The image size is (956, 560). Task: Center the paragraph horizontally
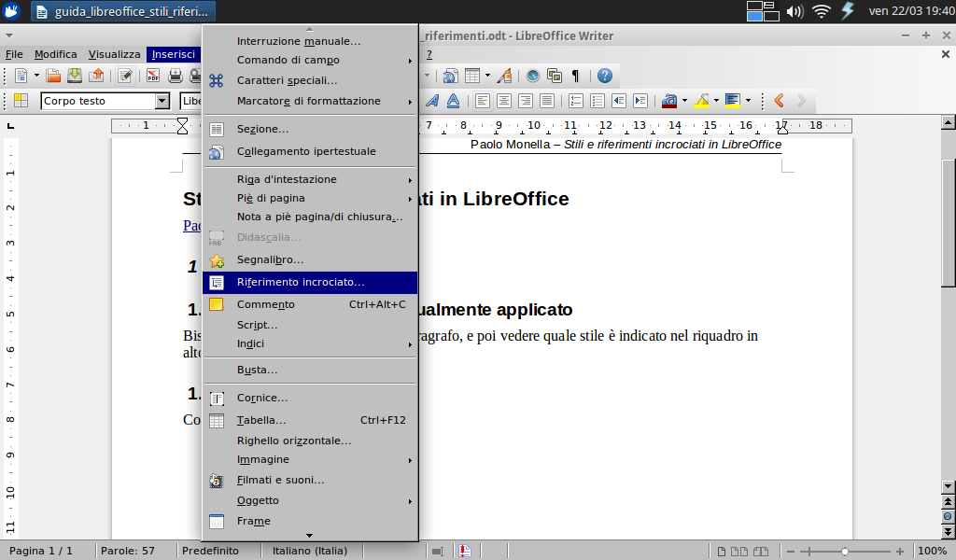tap(503, 101)
